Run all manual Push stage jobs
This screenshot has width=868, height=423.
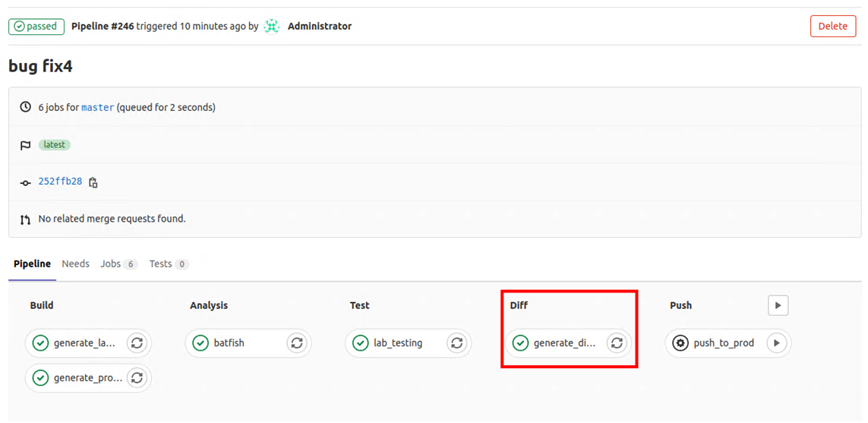[x=778, y=305]
